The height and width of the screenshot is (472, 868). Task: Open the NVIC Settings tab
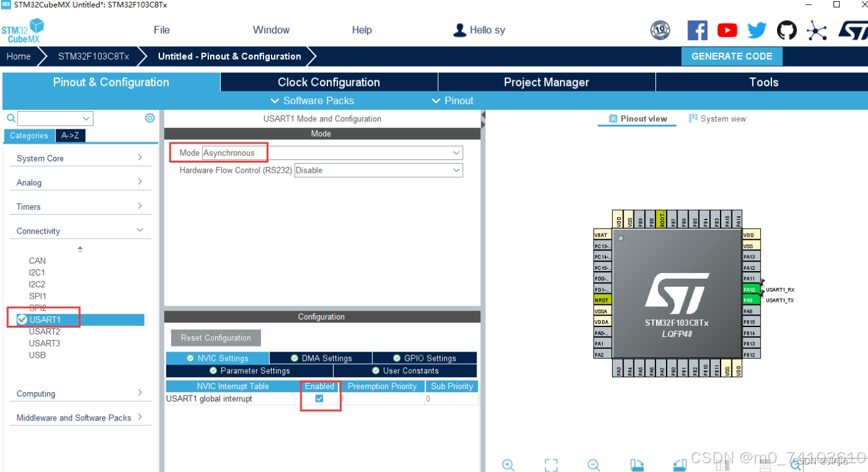point(218,358)
